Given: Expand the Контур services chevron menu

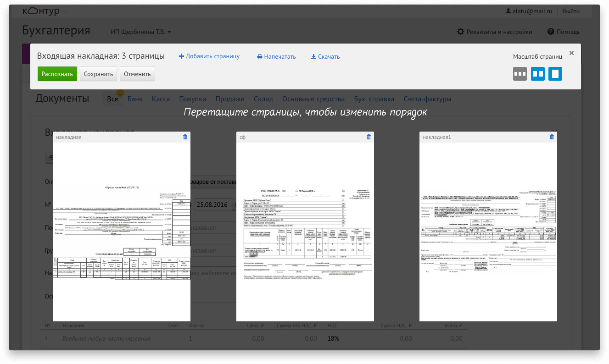Looking at the screenshot, I should (65, 11).
